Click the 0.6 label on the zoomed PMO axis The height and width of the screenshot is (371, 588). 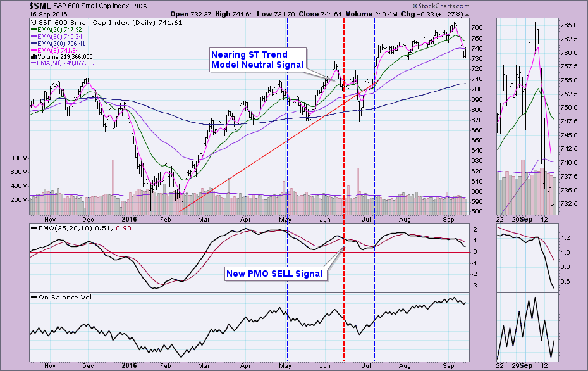565,282
